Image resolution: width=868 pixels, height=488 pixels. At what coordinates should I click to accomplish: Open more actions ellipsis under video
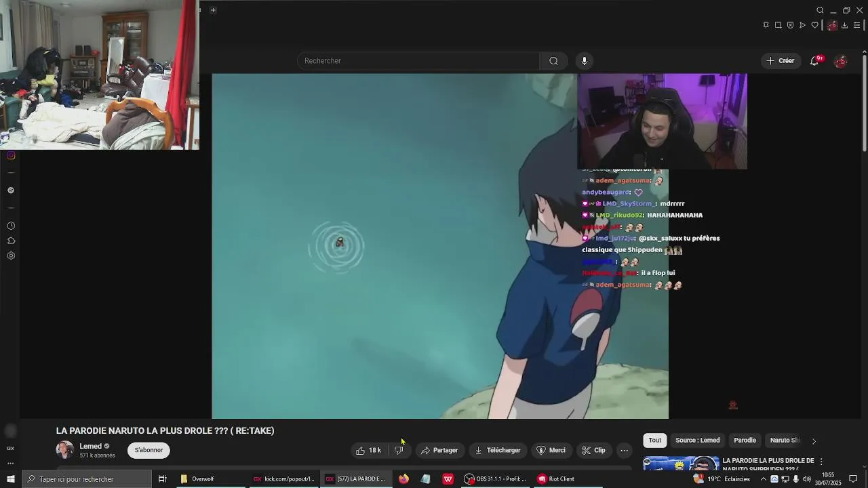[624, 450]
